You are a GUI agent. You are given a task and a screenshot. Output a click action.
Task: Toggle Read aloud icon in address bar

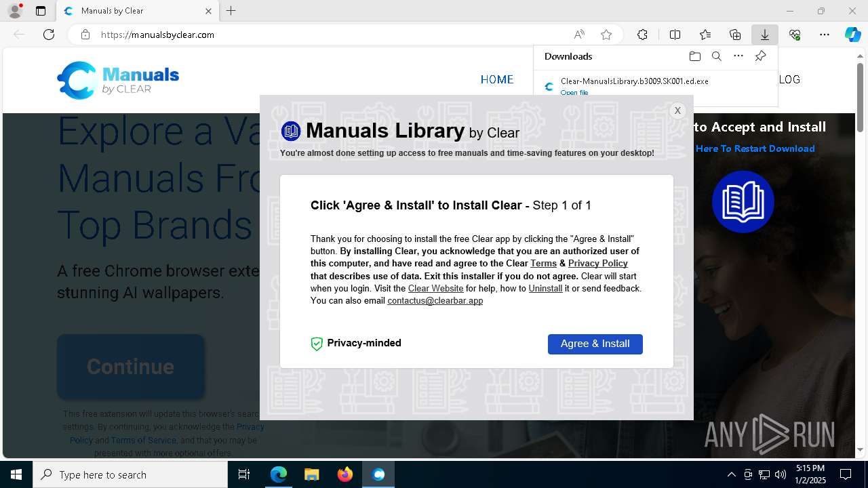point(579,35)
